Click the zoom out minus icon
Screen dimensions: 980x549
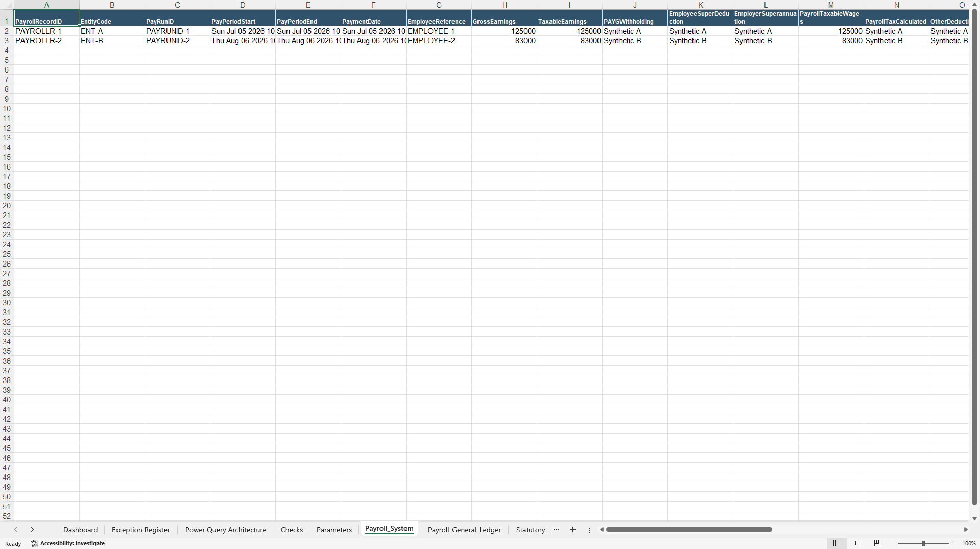click(893, 543)
